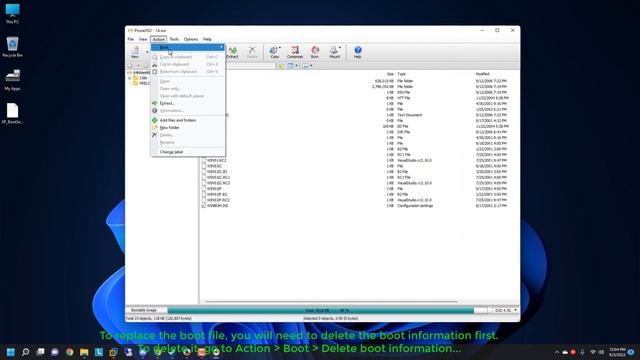Click the Mount toolbar icon
The height and width of the screenshot is (360, 640).
334,52
